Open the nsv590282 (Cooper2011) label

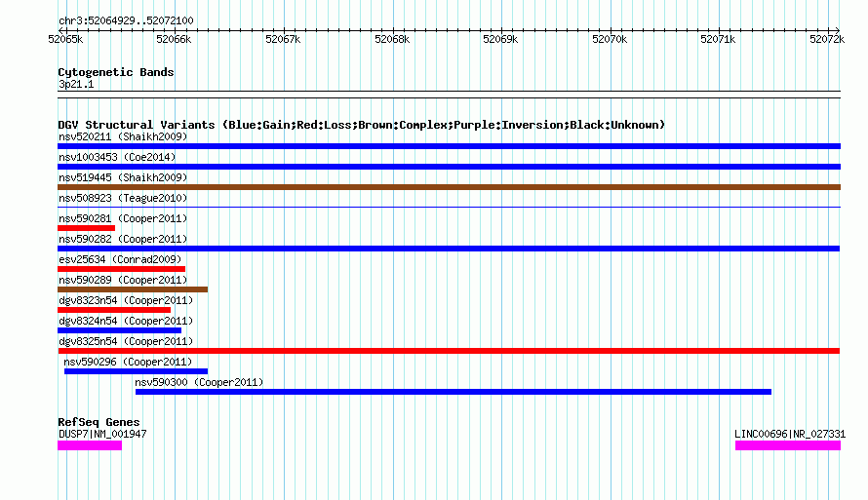[123, 239]
